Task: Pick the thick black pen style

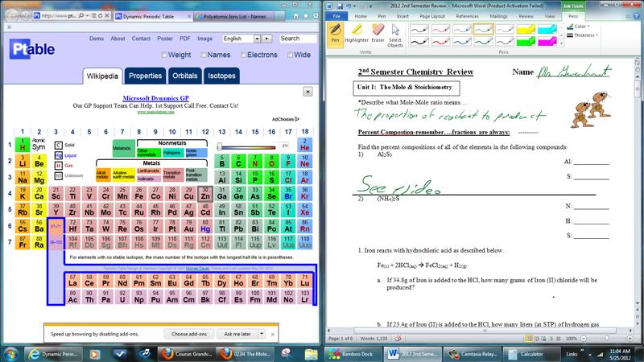Action: point(419,42)
